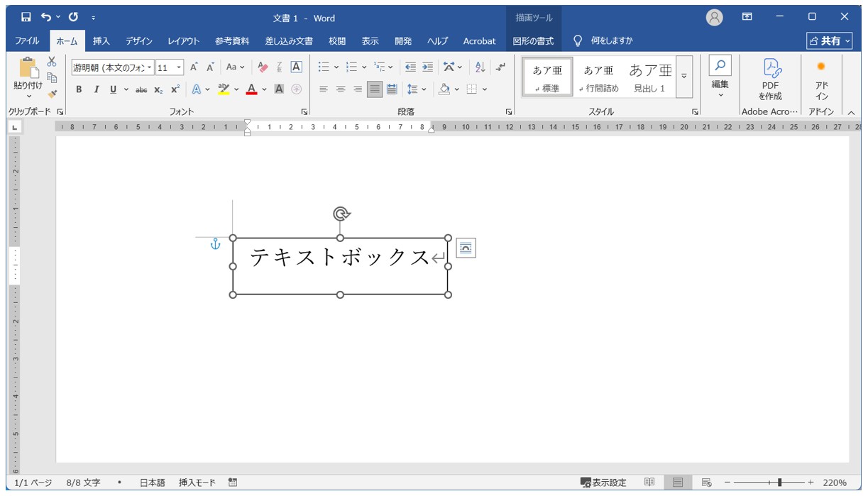The height and width of the screenshot is (496, 868).
Task: Select the Format Painter brush
Action: click(51, 93)
